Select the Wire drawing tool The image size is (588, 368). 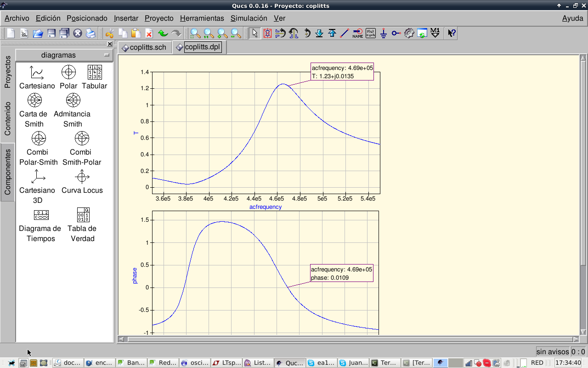tap(345, 33)
